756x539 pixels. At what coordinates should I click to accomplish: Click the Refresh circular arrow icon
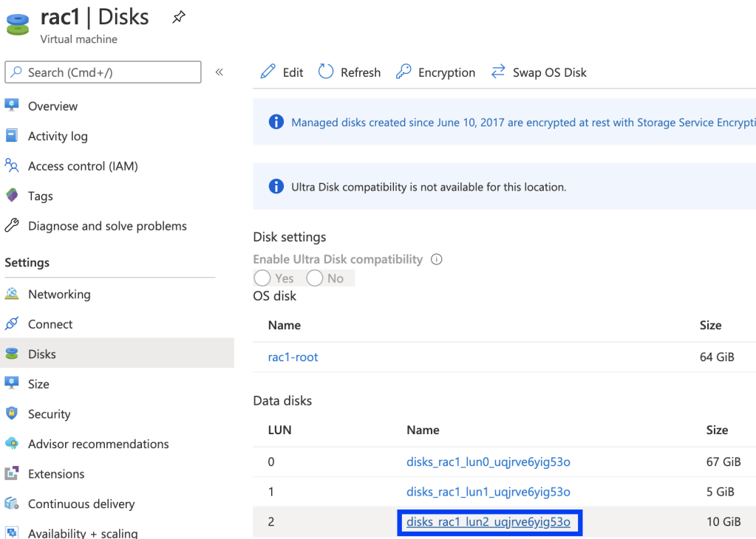point(326,72)
